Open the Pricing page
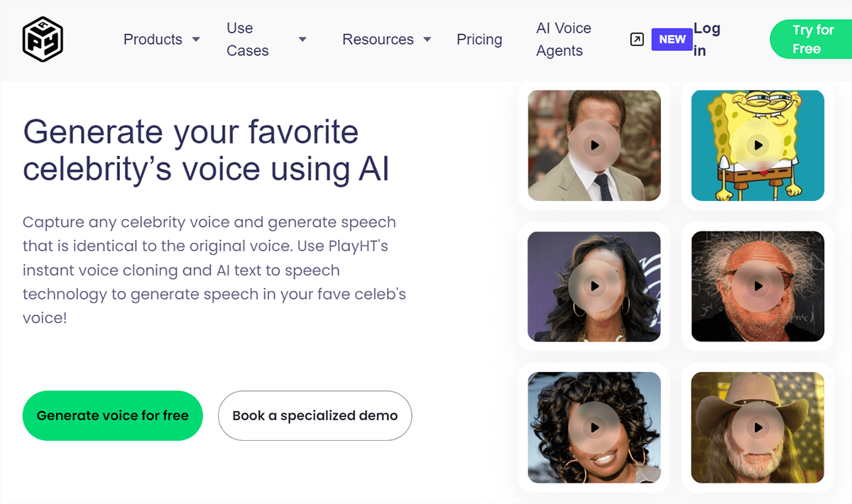Screen dimensions: 852x504 click(479, 40)
